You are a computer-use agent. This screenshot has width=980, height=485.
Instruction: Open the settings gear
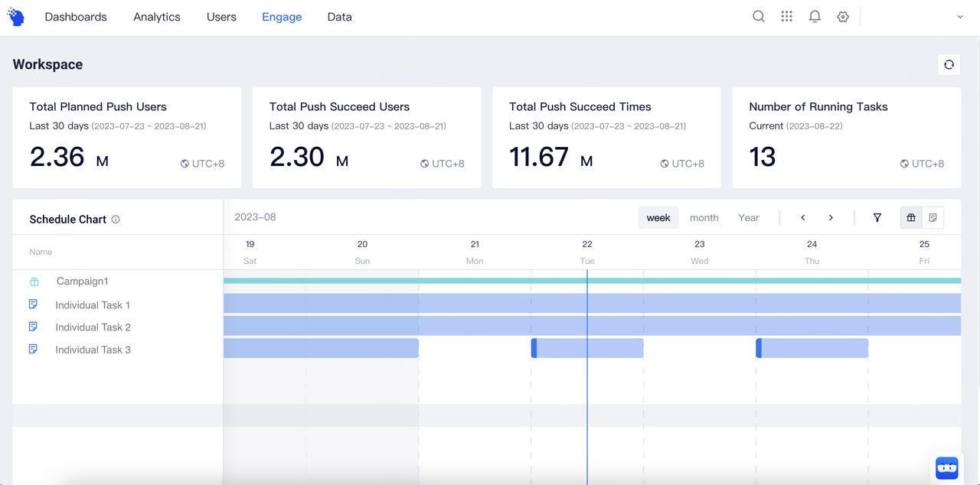click(843, 16)
